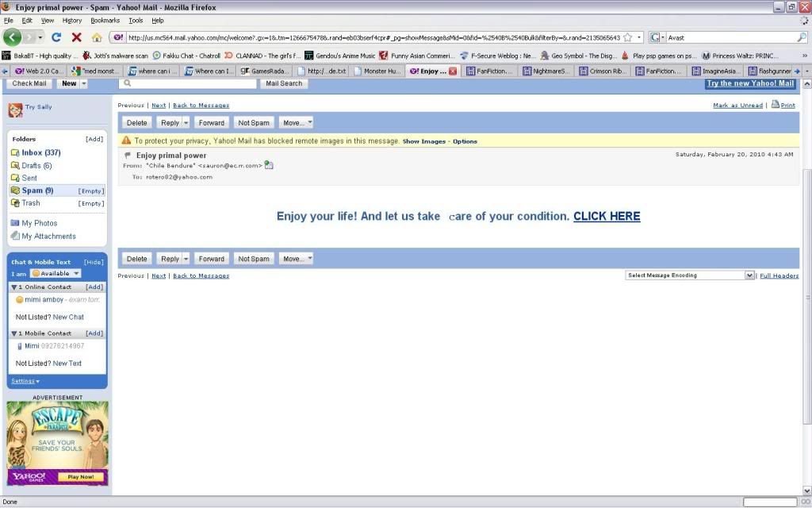The image size is (812, 508).
Task: Switch to the GamesRada... tab
Action: [x=263, y=71]
